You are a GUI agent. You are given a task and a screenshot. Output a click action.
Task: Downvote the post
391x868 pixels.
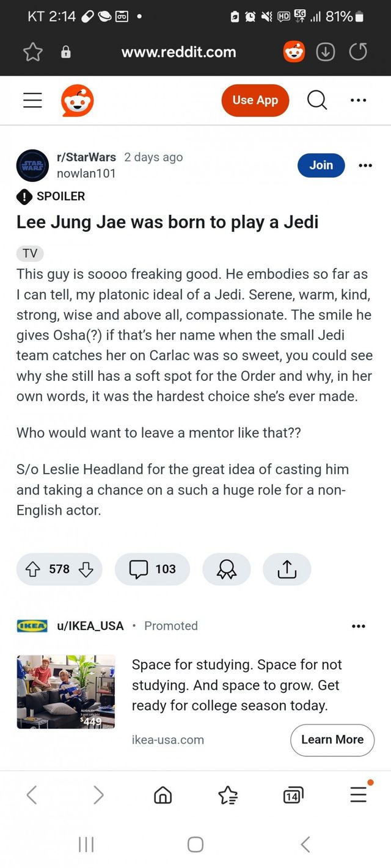[86, 569]
